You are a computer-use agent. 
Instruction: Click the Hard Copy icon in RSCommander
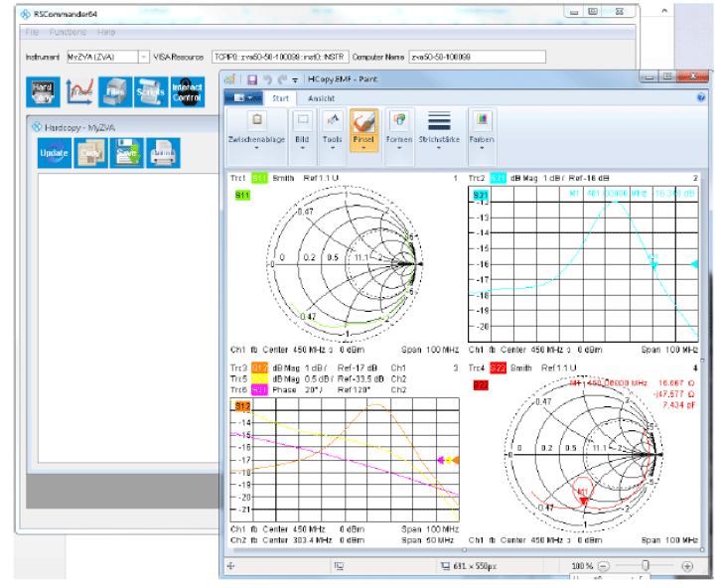(43, 91)
